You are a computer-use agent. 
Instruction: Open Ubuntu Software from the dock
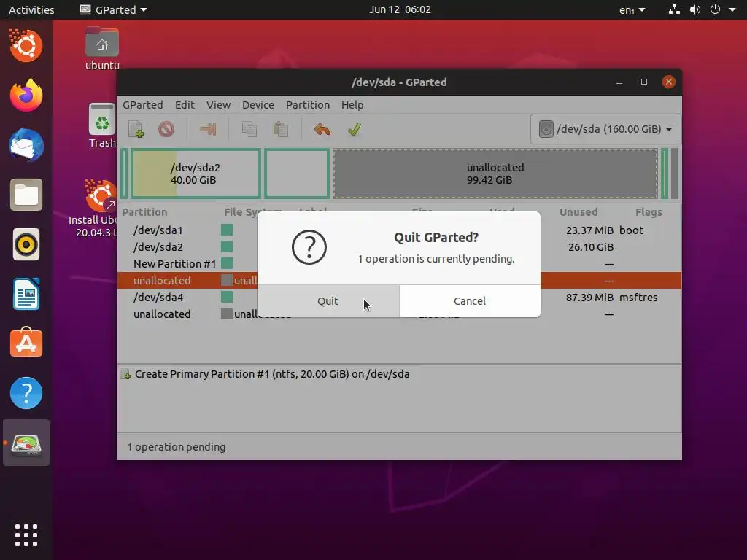coord(26,343)
